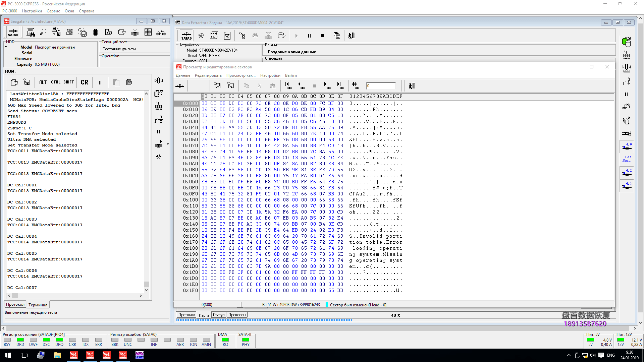The width and height of the screenshot is (644, 362).
Task: Open the settings tools icon in Data Extractor toolbar
Action: point(201,36)
